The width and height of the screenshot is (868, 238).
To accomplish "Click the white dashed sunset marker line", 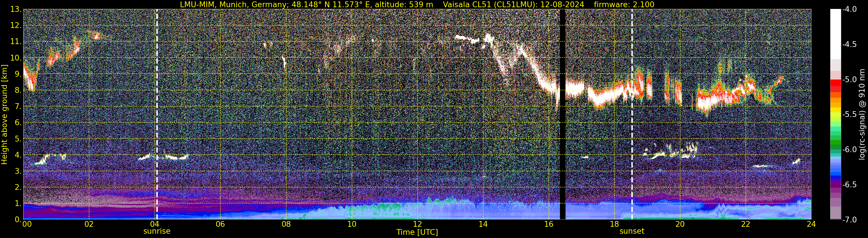I will (x=632, y=114).
